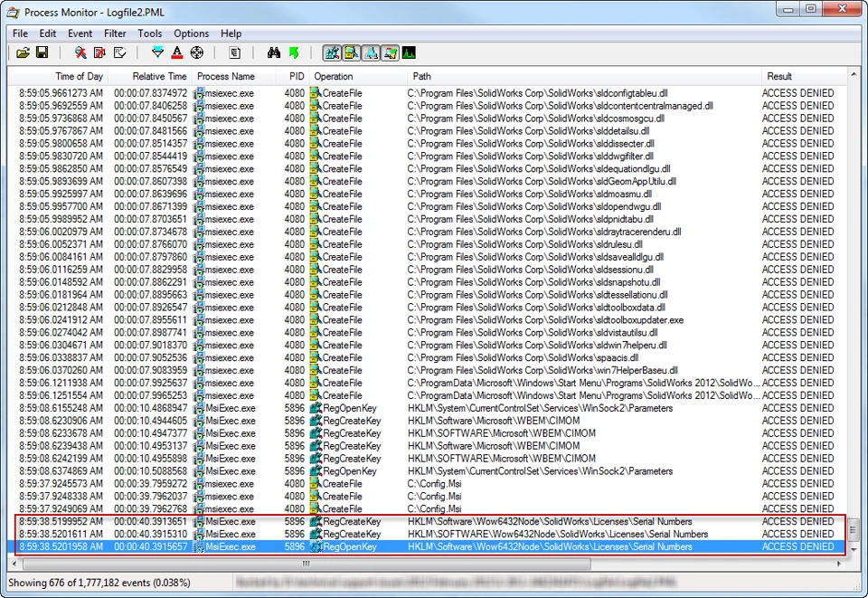Select the win7HelperBaseu.dll event row
868x598 pixels.
(426, 370)
